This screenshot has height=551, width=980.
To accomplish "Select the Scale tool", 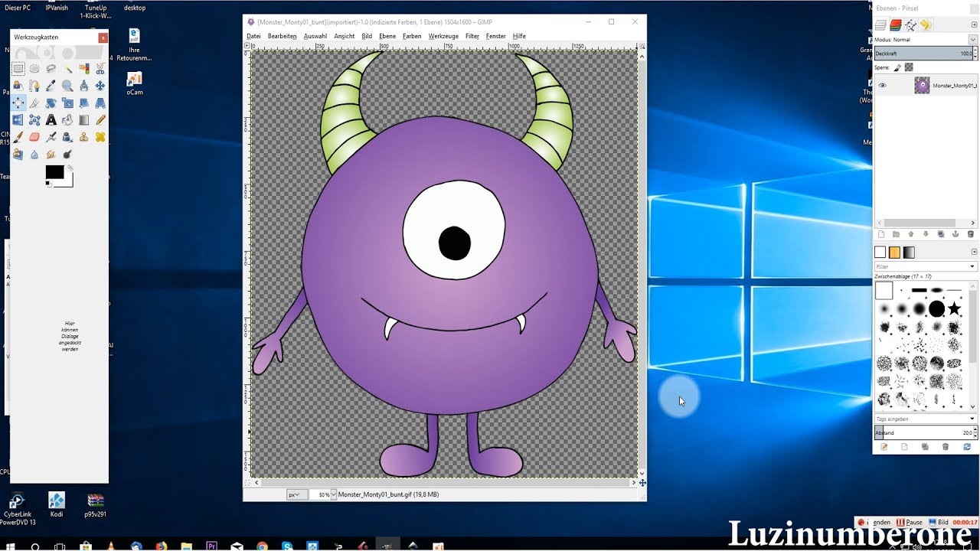I will (67, 103).
